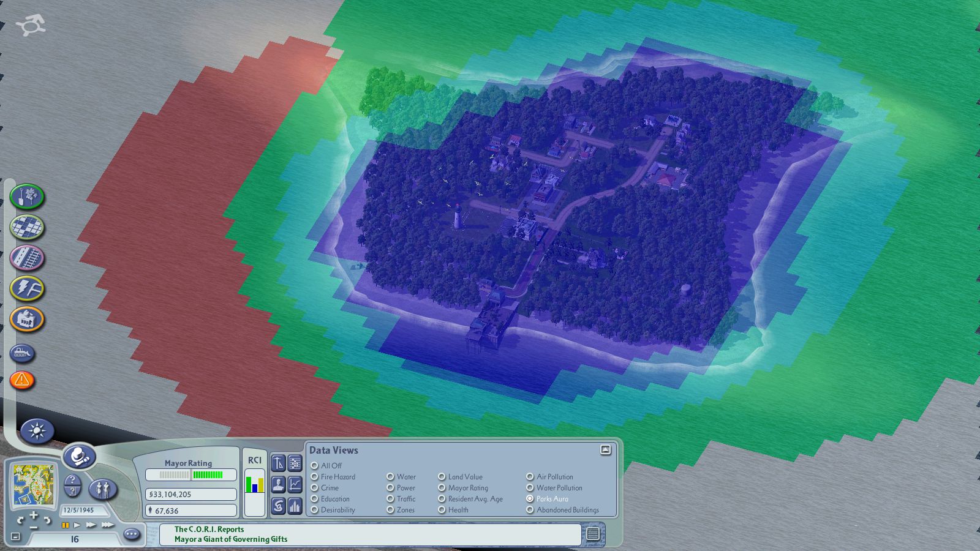The height and width of the screenshot is (551, 980).
Task: Click the city funds §33,104,205 field
Action: click(191, 494)
